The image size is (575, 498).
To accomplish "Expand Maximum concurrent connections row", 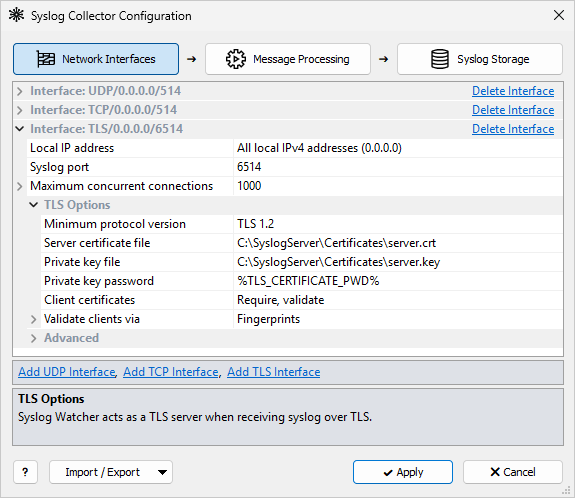I will click(20, 186).
